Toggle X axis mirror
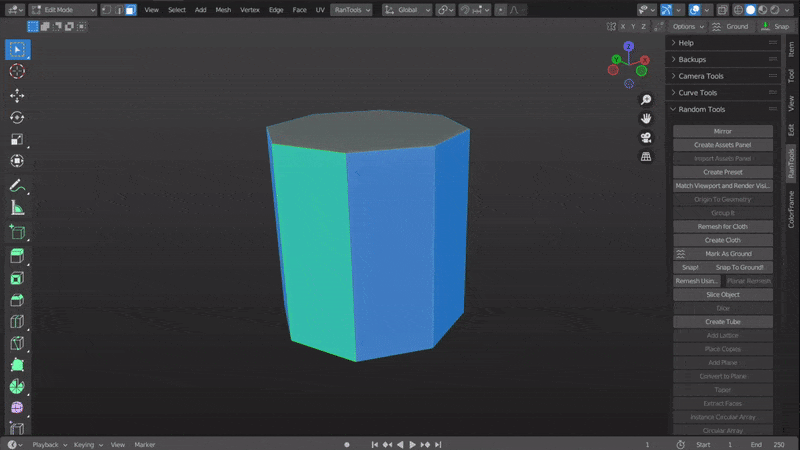This screenshot has width=800, height=450. (x=622, y=27)
